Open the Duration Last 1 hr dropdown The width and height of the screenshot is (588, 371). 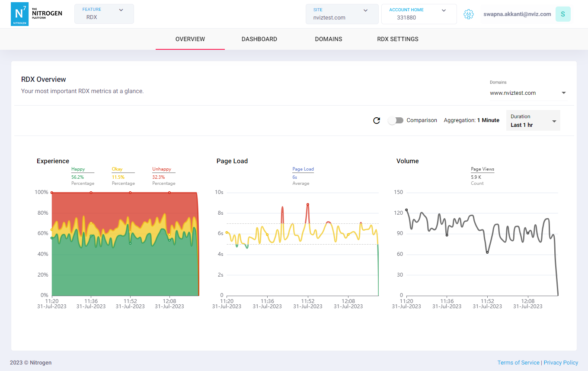coord(533,121)
